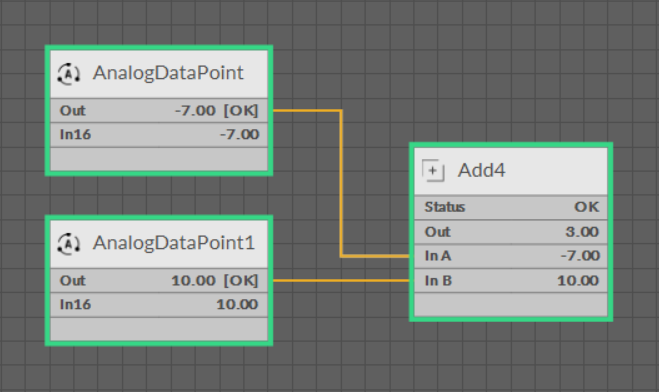
Task: Click the Status row of Add4
Action: pyautogui.click(x=511, y=207)
